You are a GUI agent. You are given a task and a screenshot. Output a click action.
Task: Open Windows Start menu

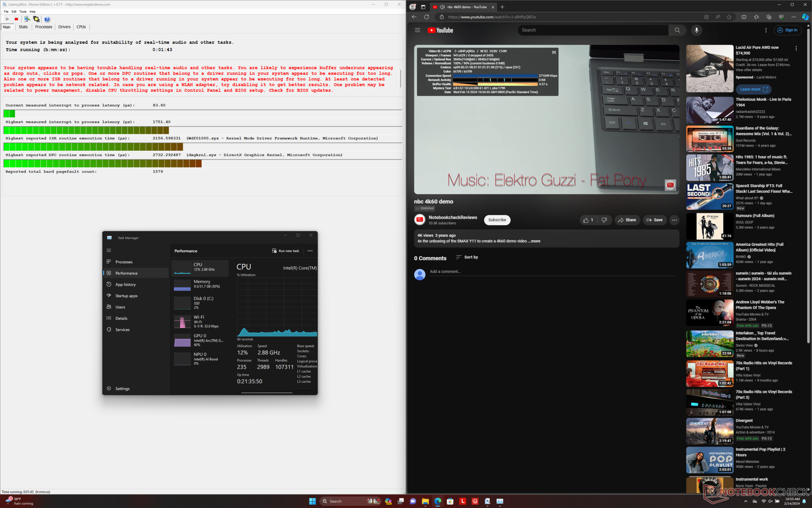tap(312, 501)
